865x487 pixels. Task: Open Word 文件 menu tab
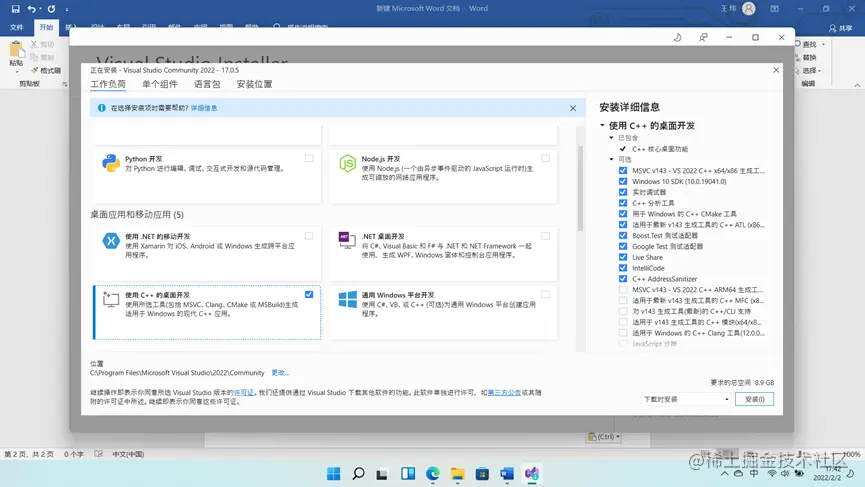pos(17,27)
